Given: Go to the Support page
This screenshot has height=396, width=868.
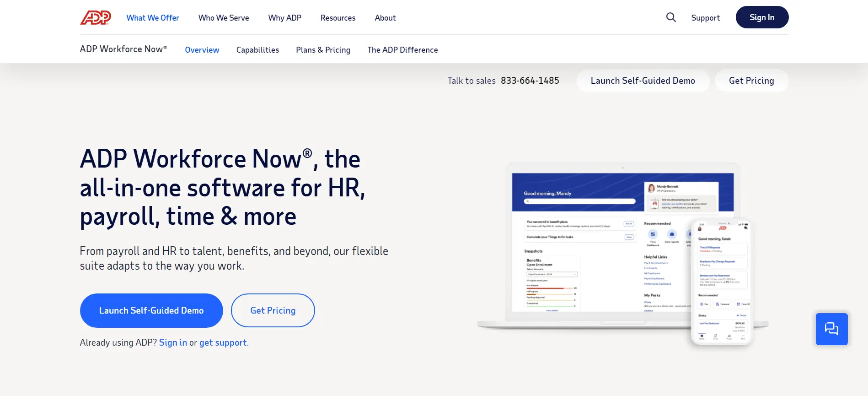Looking at the screenshot, I should coord(705,18).
